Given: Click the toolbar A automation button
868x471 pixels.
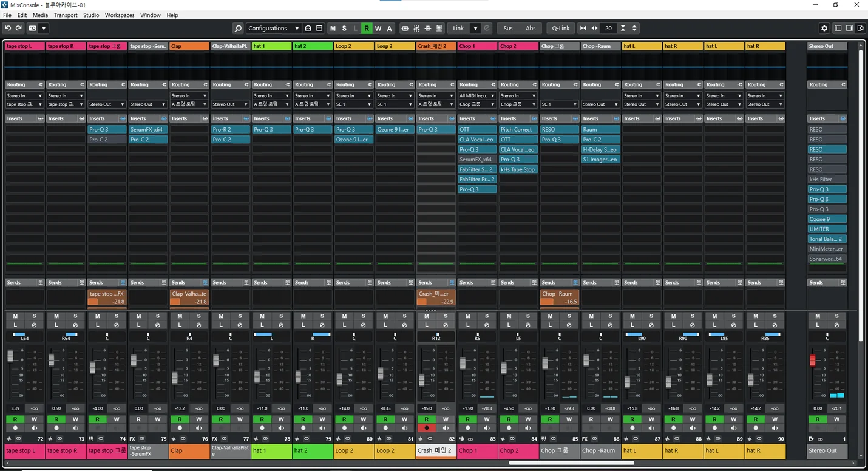Looking at the screenshot, I should 390,28.
